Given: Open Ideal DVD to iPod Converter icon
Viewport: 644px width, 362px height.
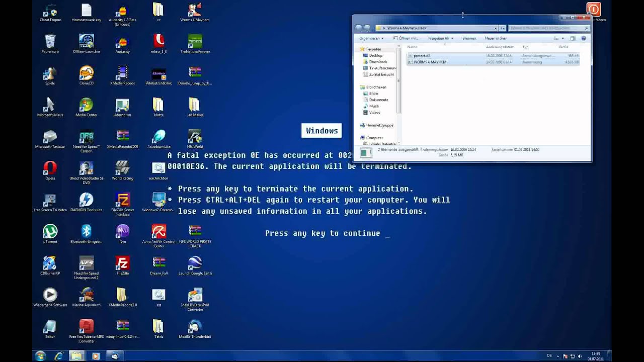Looking at the screenshot, I should 195,300.
